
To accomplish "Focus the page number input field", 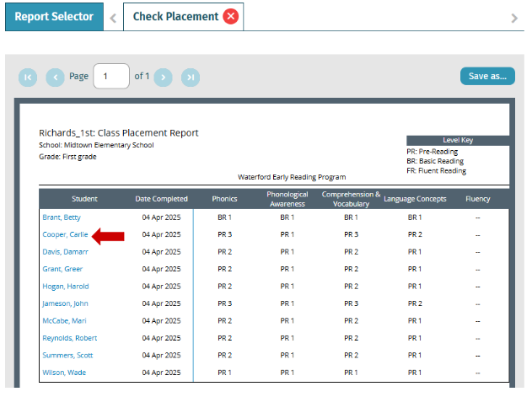I will click(x=111, y=76).
